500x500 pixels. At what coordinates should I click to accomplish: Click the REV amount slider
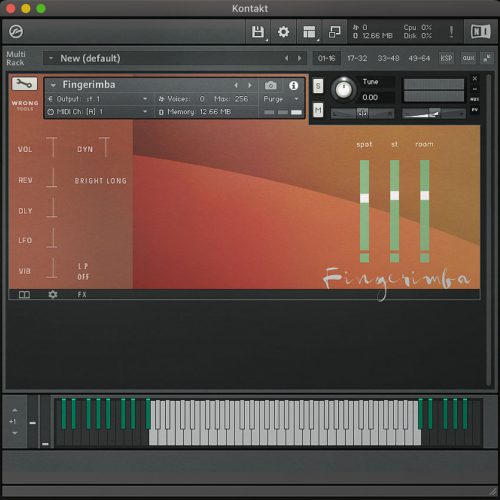[52, 178]
